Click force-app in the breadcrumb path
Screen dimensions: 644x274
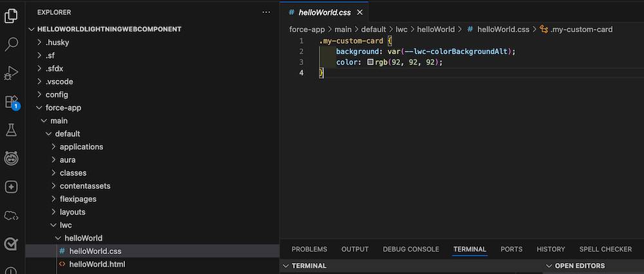307,29
